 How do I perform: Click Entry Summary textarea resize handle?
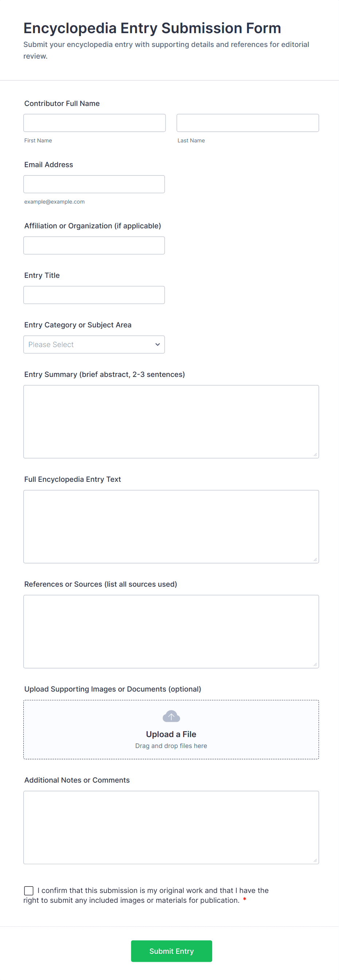coord(315,454)
